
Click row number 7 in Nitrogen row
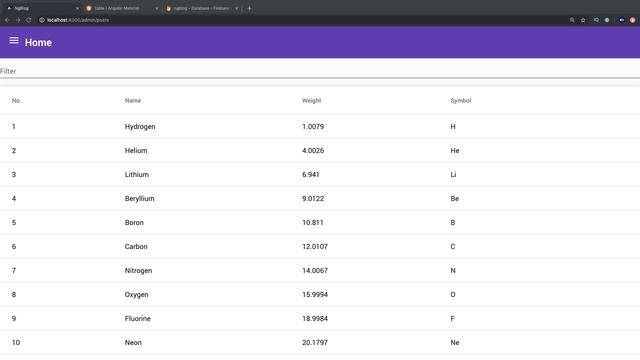pos(14,271)
